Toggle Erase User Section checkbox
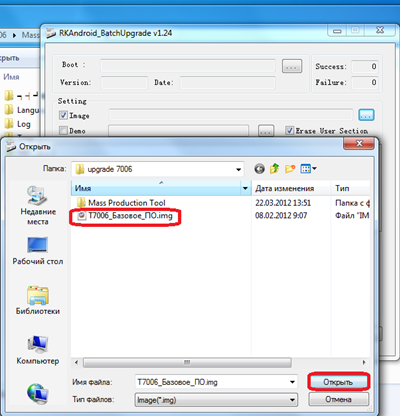Screen dimensions: 401x418 pos(290,130)
